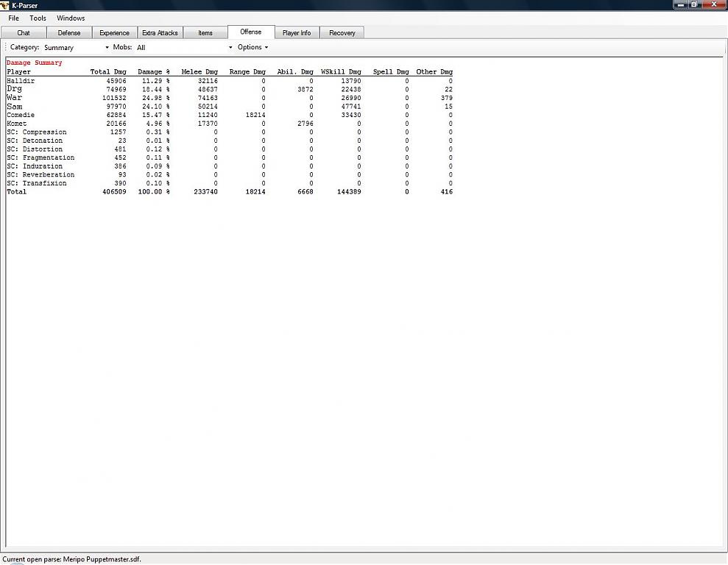Open the Options dropdown menu
This screenshot has height=565, width=728.
(252, 48)
